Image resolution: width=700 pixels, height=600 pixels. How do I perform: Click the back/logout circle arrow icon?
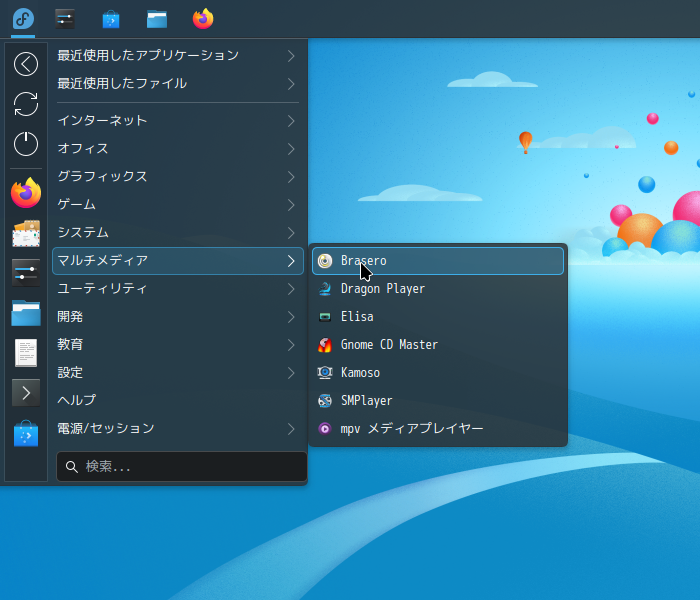(26, 64)
